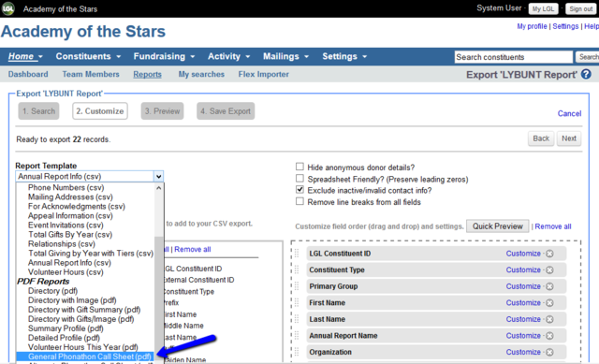Screen dimensions: 599x364
Task: Click the template list scrollbar up arrow
Action: coord(159,188)
